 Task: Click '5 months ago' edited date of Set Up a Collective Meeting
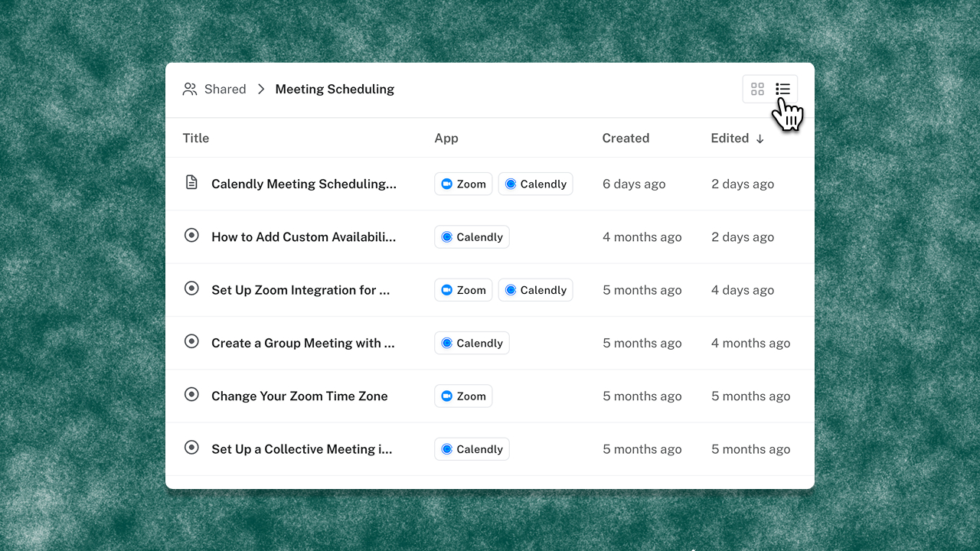(x=751, y=449)
